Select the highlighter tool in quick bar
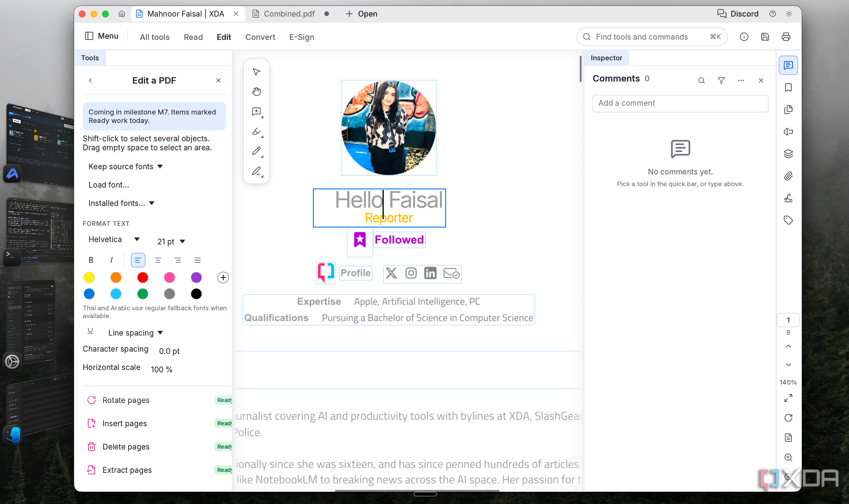This screenshot has height=504, width=849. click(256, 131)
